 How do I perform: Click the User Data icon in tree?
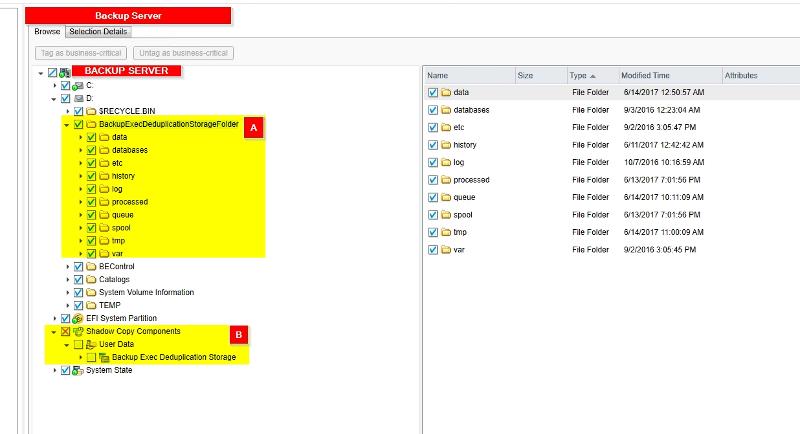coord(90,344)
